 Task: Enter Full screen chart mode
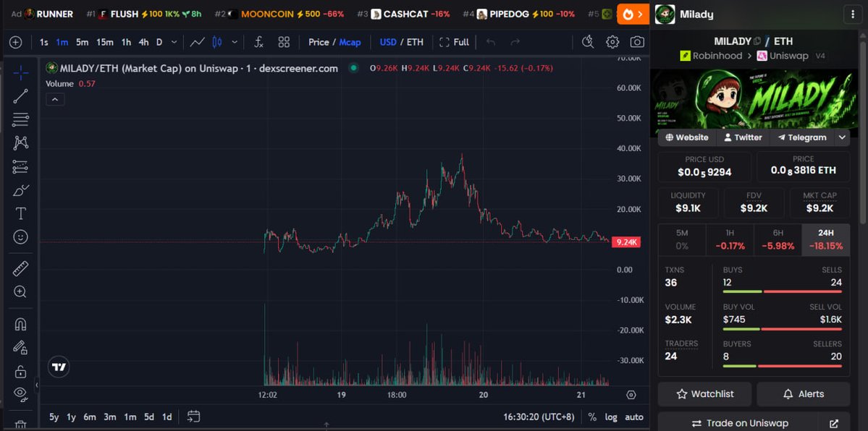point(454,42)
